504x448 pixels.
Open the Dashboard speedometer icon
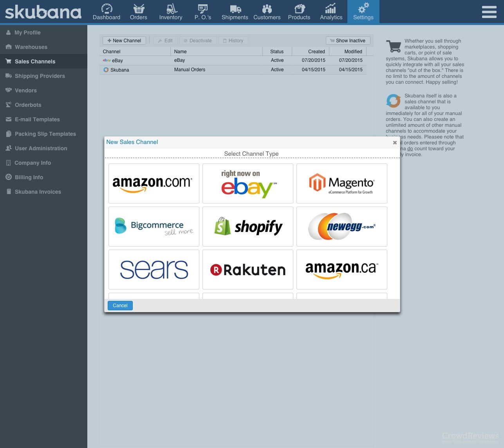click(x=106, y=8)
